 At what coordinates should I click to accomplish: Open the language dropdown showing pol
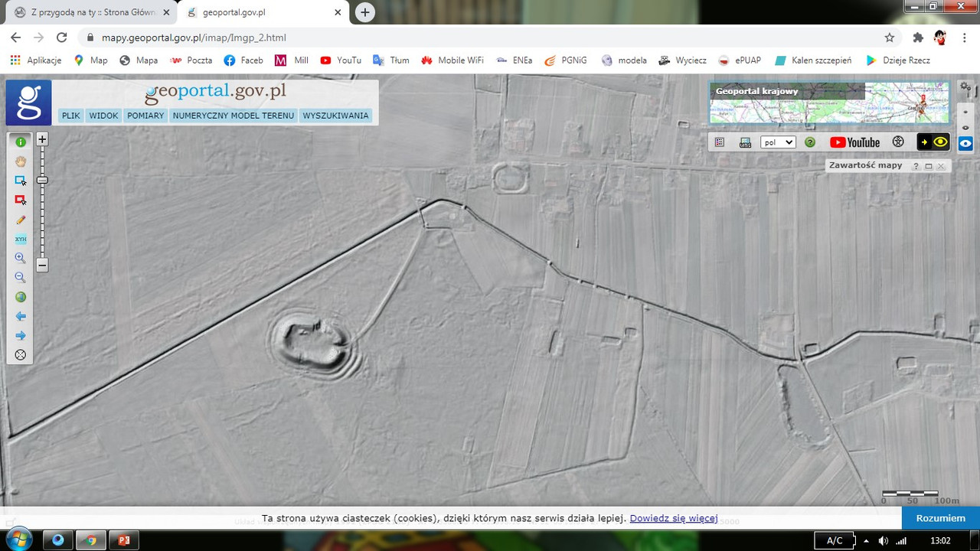coord(778,142)
